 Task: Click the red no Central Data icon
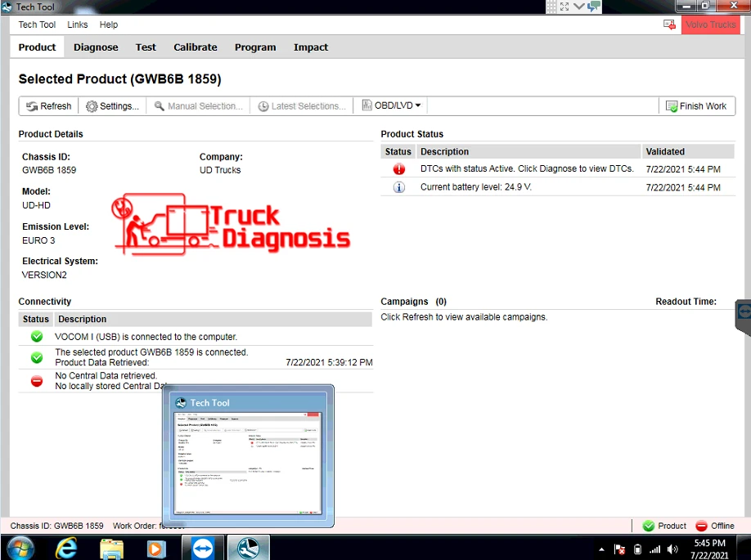[37, 381]
